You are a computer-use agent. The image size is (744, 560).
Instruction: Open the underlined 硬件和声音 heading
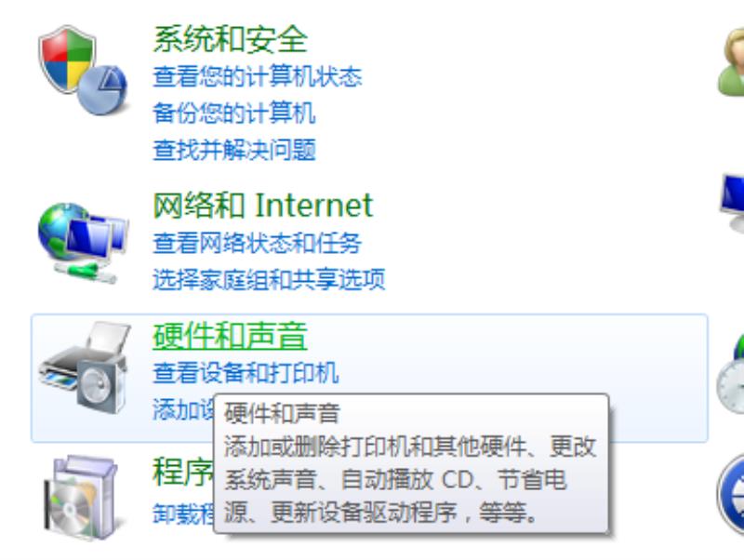point(230,336)
